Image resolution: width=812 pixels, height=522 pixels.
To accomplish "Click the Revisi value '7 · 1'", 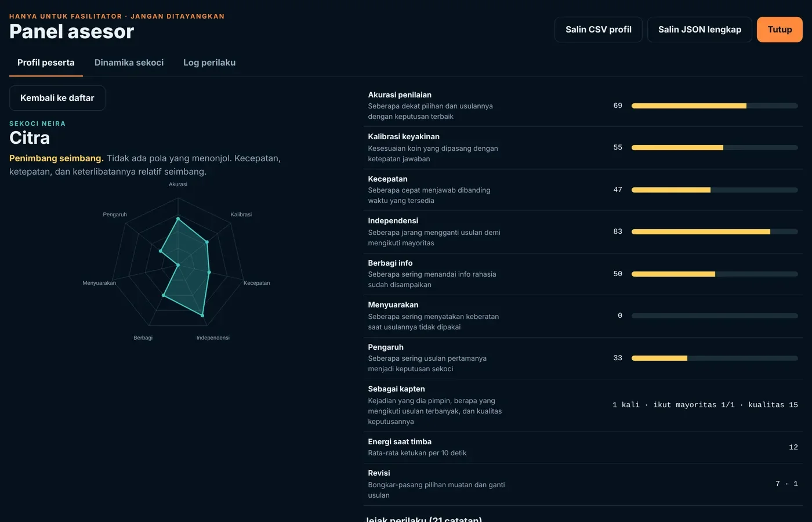I will tap(786, 484).
